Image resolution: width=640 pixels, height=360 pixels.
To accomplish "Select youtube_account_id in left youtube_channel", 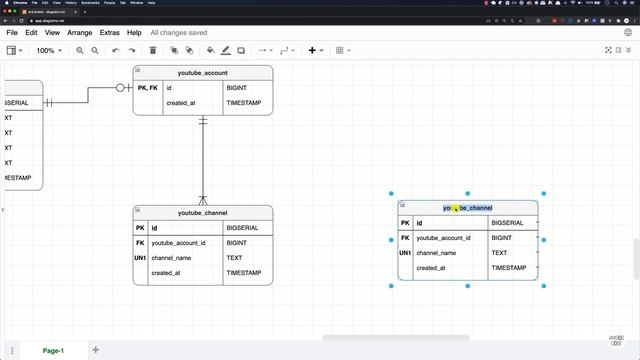I will (186, 243).
